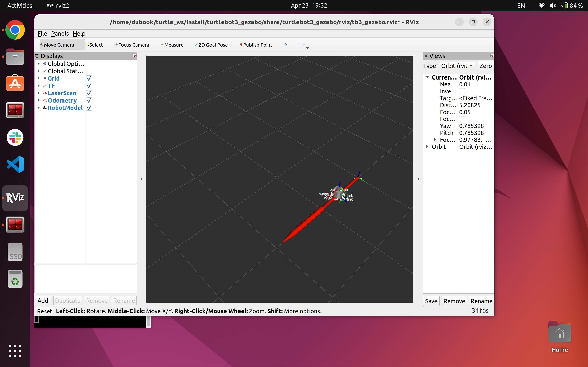Expand the Global Options entry
Screen dimensions: 588x367
(x=38, y=64)
